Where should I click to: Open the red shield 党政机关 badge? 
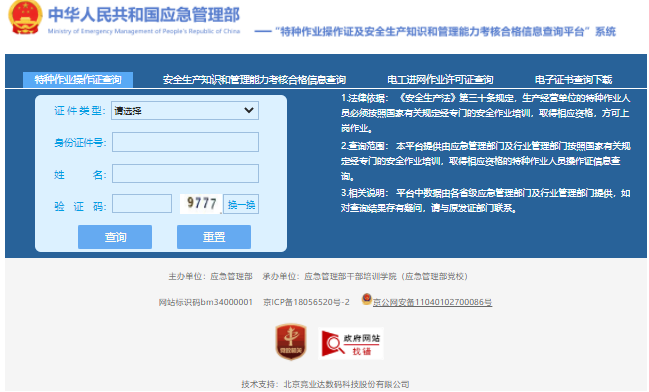[291, 342]
